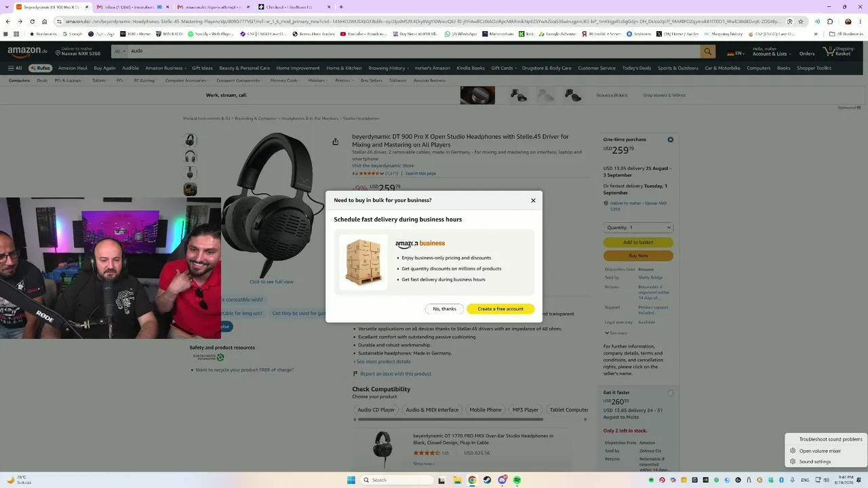This screenshot has width=868, height=488.
Task: Add the headphones to basket
Action: tap(638, 242)
